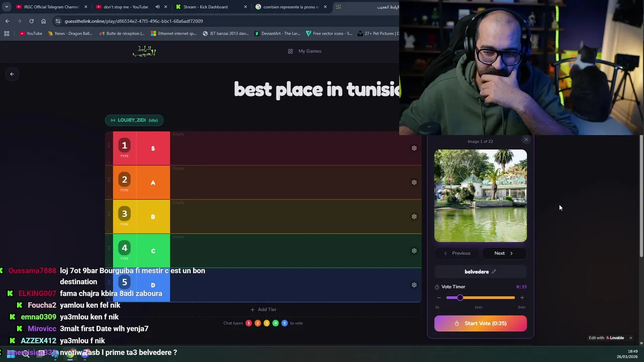
Task: Click the back arrow above the tier list
Action: (12, 74)
